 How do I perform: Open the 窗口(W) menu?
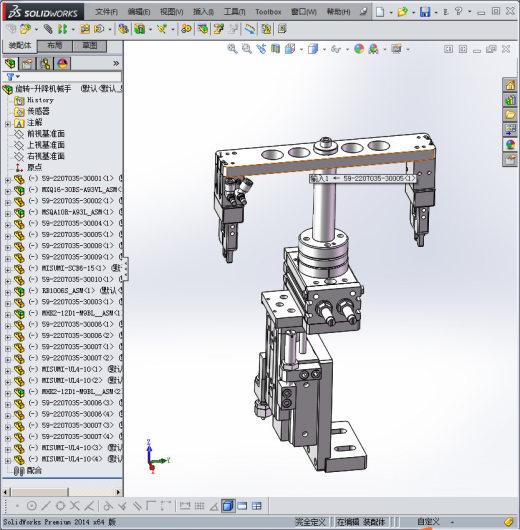pyautogui.click(x=304, y=12)
